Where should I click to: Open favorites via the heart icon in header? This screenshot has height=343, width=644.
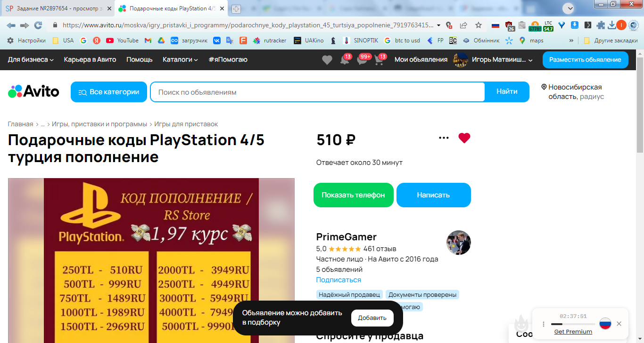[327, 60]
